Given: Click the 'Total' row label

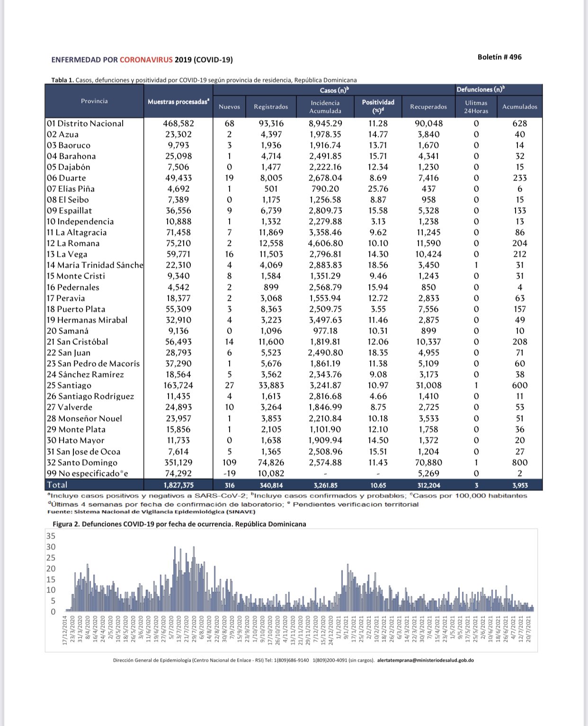Looking at the screenshot, I should (57, 485).
